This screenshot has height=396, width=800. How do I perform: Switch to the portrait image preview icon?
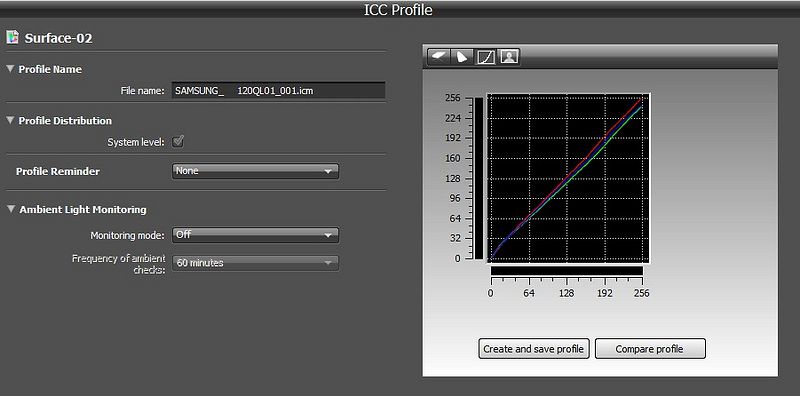(x=508, y=56)
